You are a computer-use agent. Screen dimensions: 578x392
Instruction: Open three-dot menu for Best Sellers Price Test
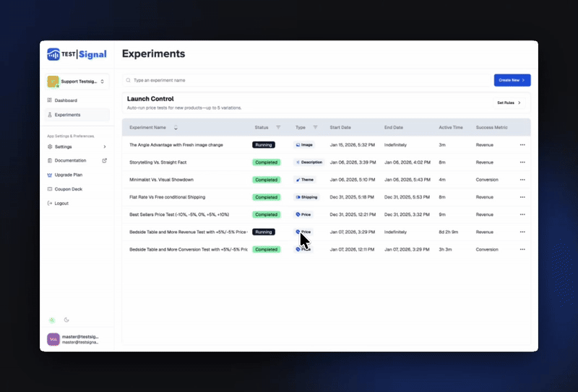522,214
